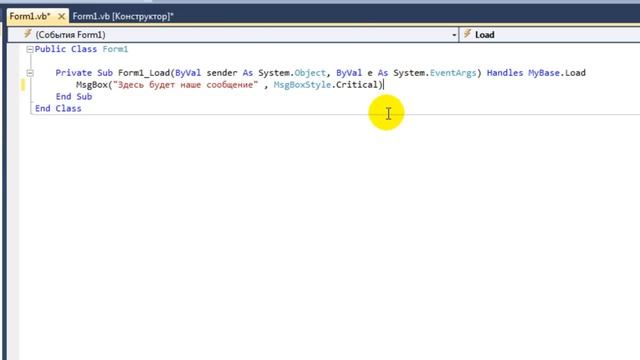Open the Load method dropdown
The image size is (640, 360).
click(x=550, y=35)
